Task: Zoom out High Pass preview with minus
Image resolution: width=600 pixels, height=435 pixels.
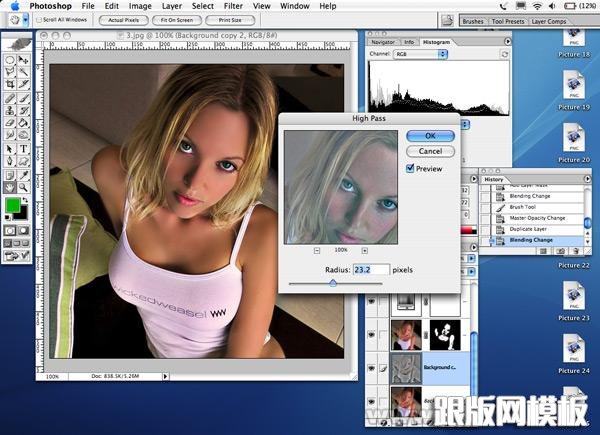Action: click(x=317, y=251)
